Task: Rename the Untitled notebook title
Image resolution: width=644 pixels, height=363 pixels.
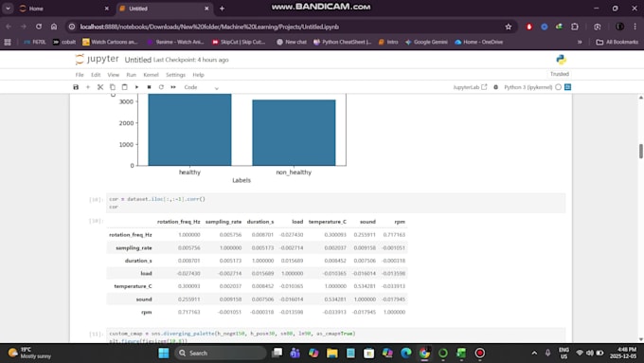Action: (x=138, y=60)
